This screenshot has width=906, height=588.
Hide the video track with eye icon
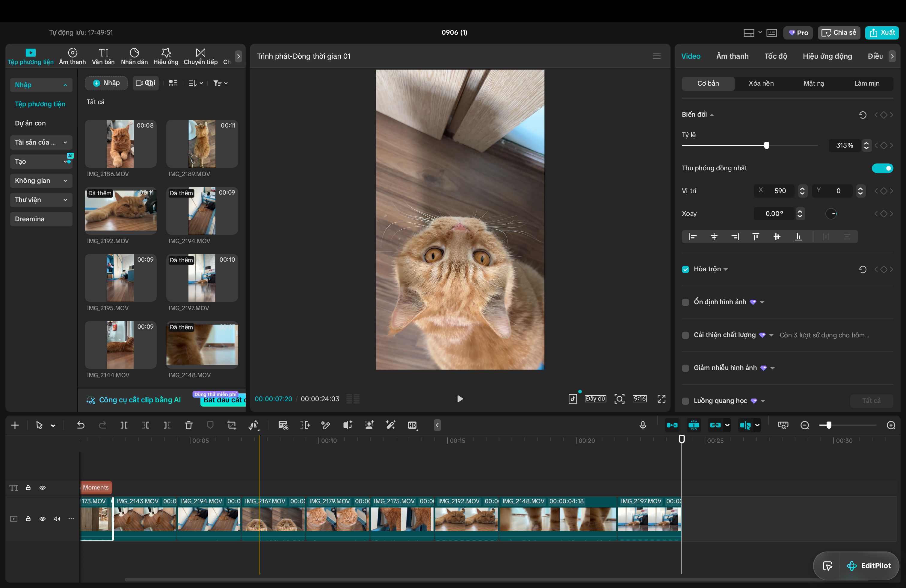[x=43, y=519]
